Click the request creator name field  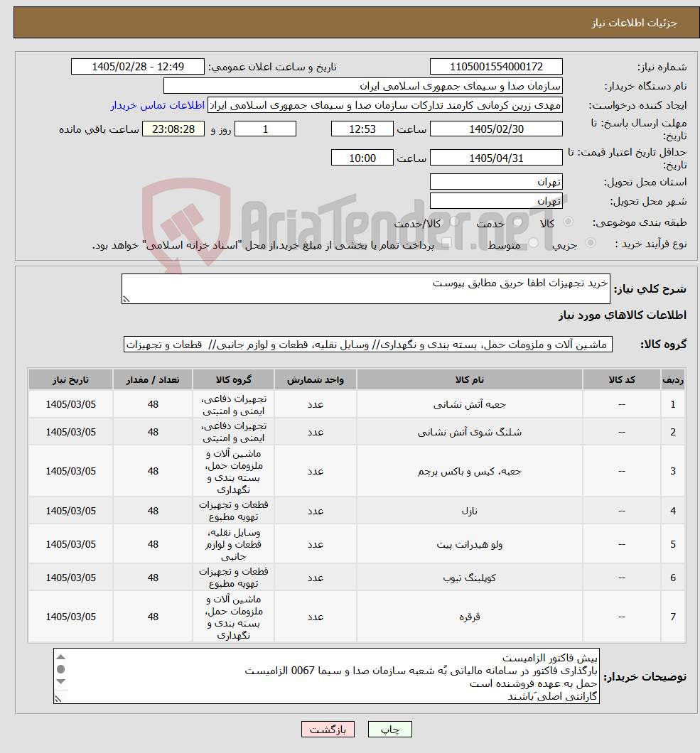[385, 105]
